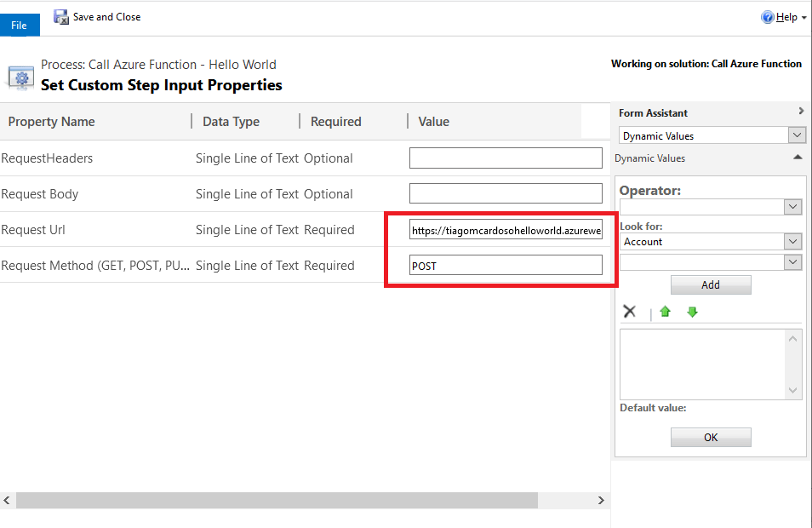Click the Request Url value field
The image size is (812, 528).
pyautogui.click(x=506, y=230)
